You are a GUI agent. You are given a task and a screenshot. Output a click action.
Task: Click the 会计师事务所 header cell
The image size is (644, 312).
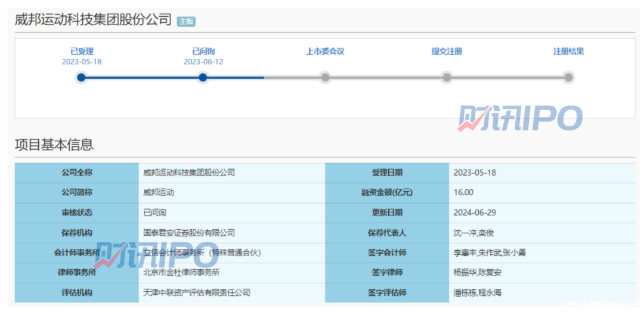tap(77, 253)
